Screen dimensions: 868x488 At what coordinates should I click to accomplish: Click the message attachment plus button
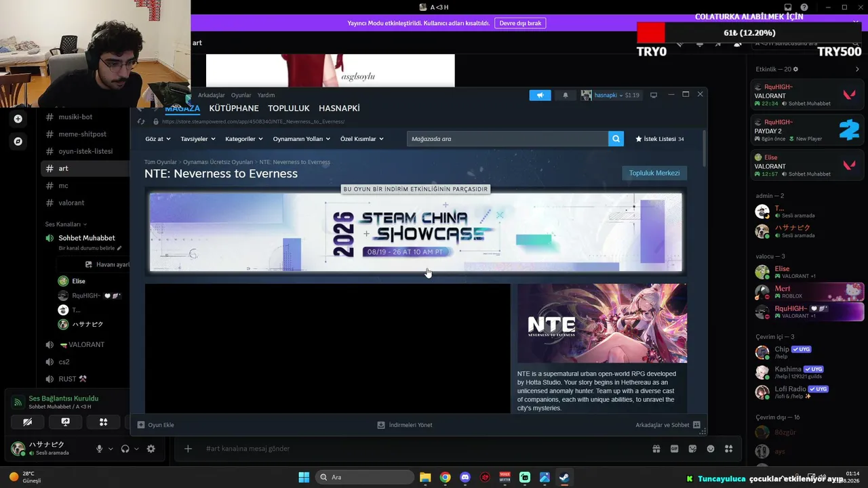pyautogui.click(x=188, y=449)
